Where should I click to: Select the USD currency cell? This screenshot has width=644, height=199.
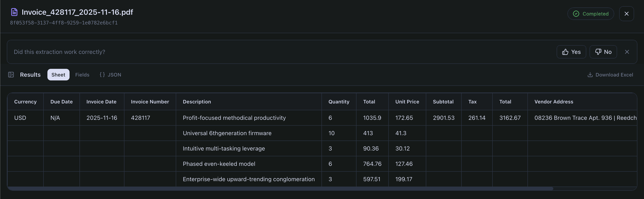click(25, 118)
